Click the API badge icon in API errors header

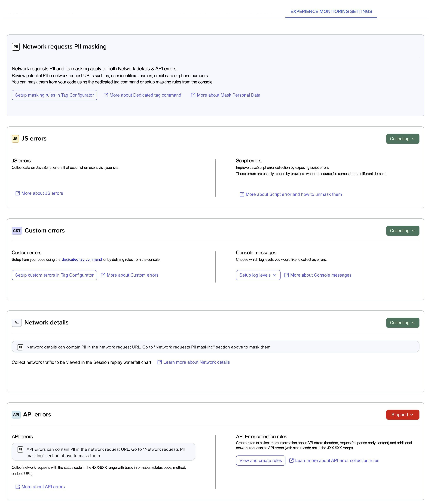point(16,415)
